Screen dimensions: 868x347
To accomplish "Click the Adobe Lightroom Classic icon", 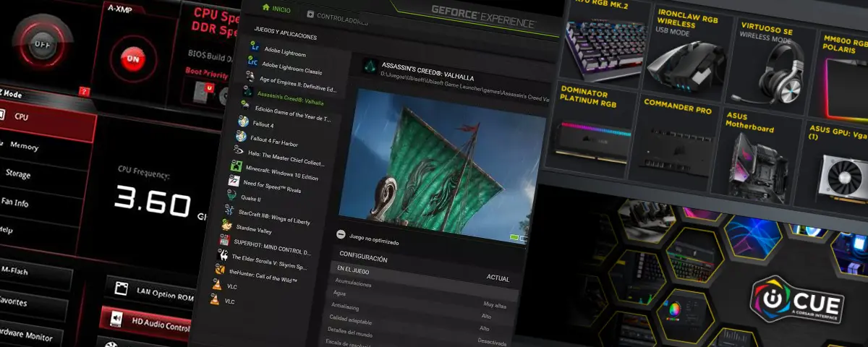I will (253, 63).
